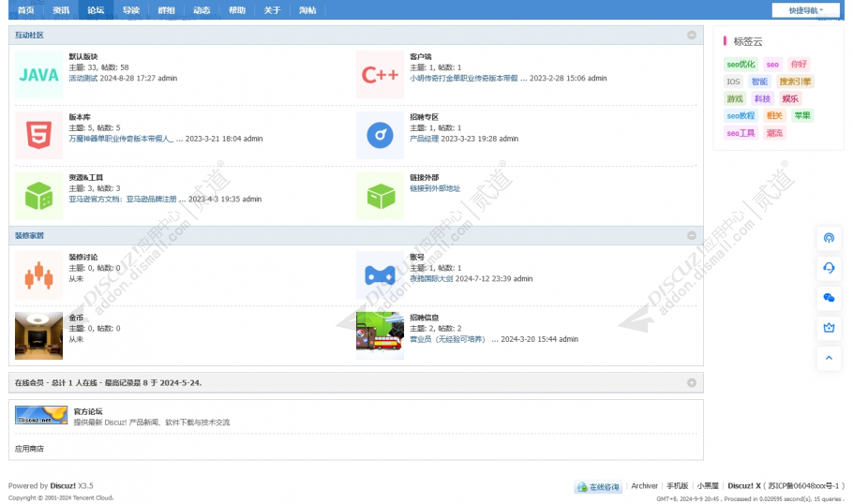Open the C++ forum icon
This screenshot has height=504, width=853.
click(380, 75)
